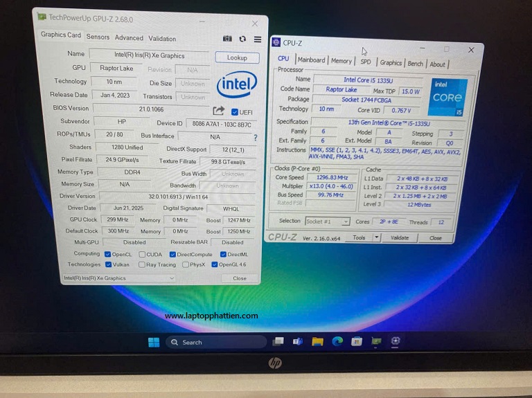Click the Threads value 12
Viewport: 532px width, 398px height.
(x=441, y=222)
